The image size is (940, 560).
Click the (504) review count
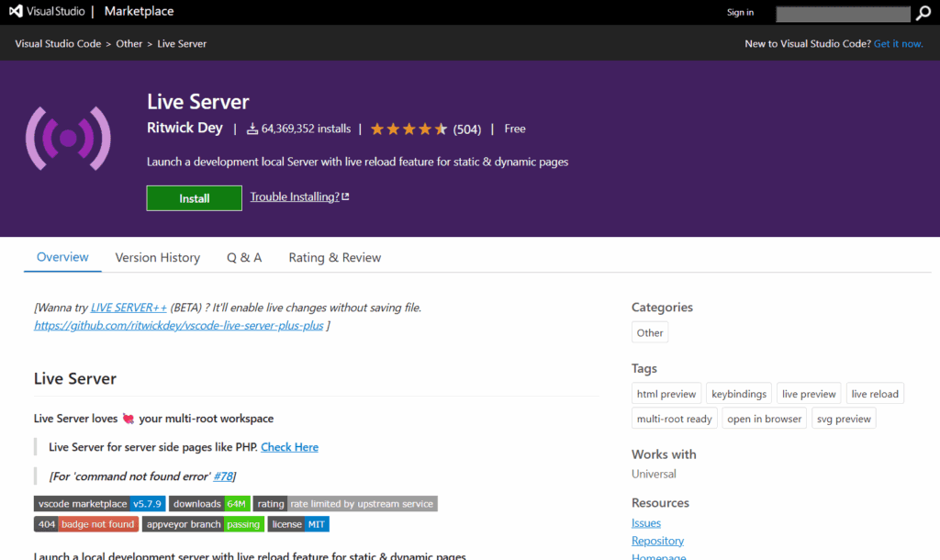pos(467,129)
